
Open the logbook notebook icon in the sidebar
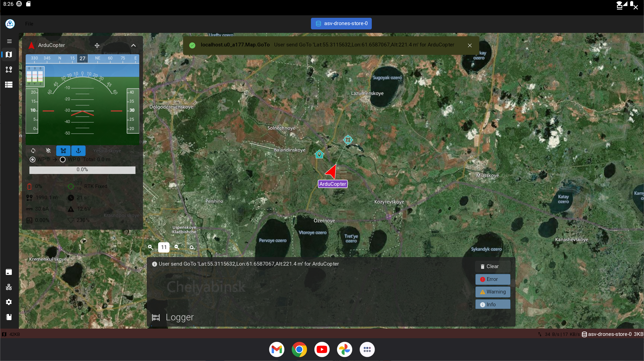point(9,317)
